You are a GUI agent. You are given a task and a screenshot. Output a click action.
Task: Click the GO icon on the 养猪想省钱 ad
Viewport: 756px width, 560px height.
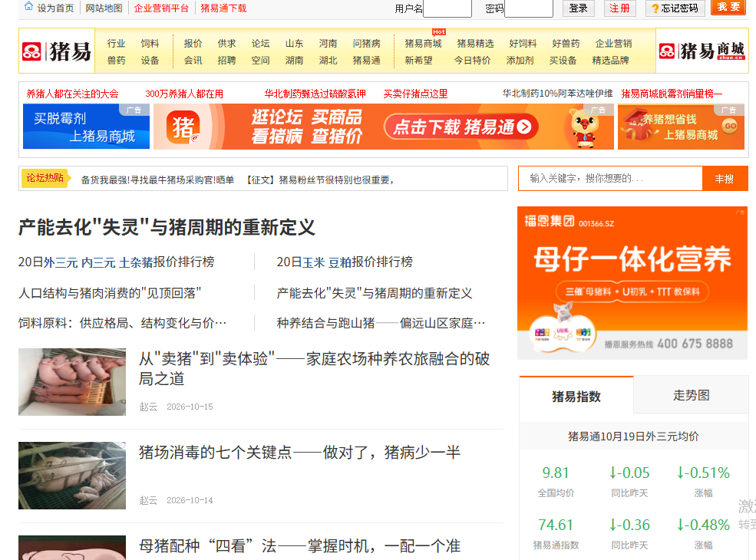coord(730,126)
